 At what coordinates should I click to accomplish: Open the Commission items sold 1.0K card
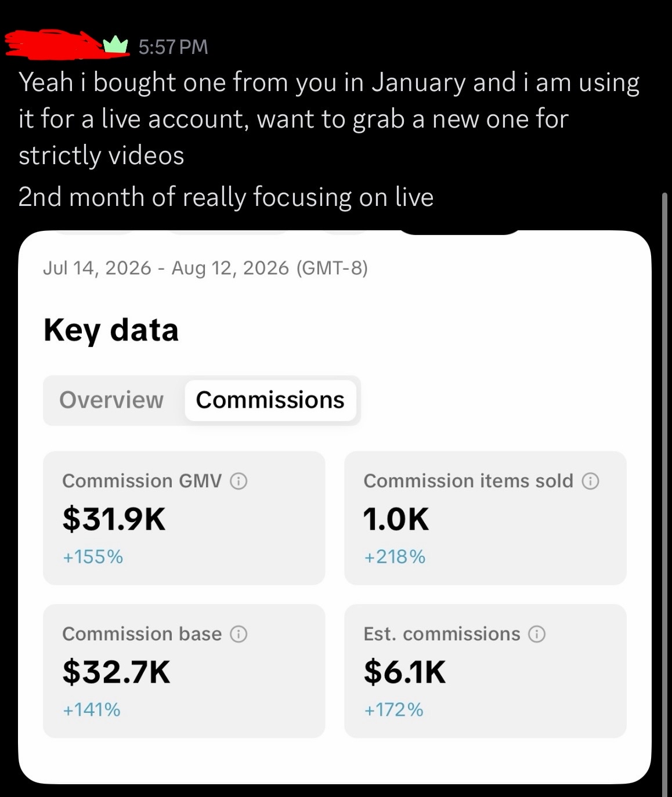coord(485,518)
